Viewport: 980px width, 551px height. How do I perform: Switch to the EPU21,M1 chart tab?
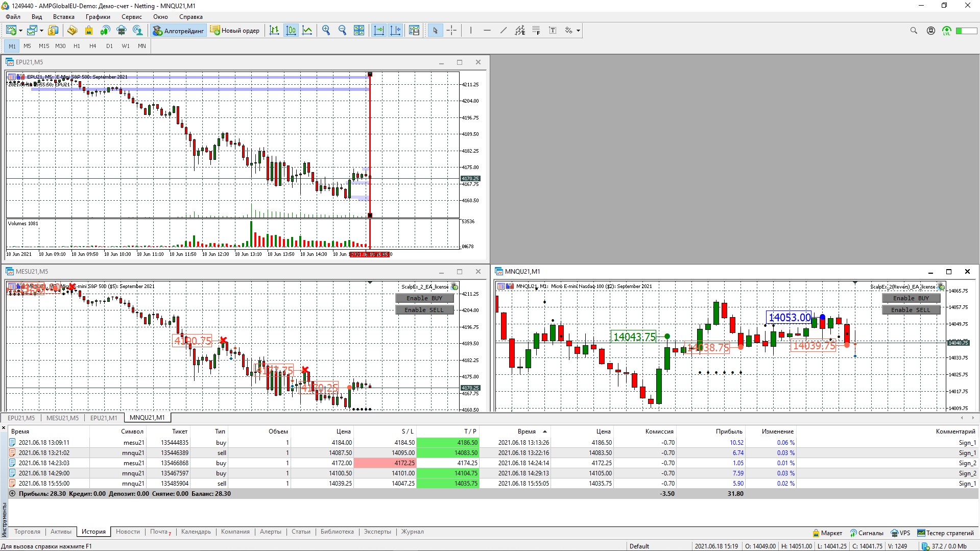104,418
